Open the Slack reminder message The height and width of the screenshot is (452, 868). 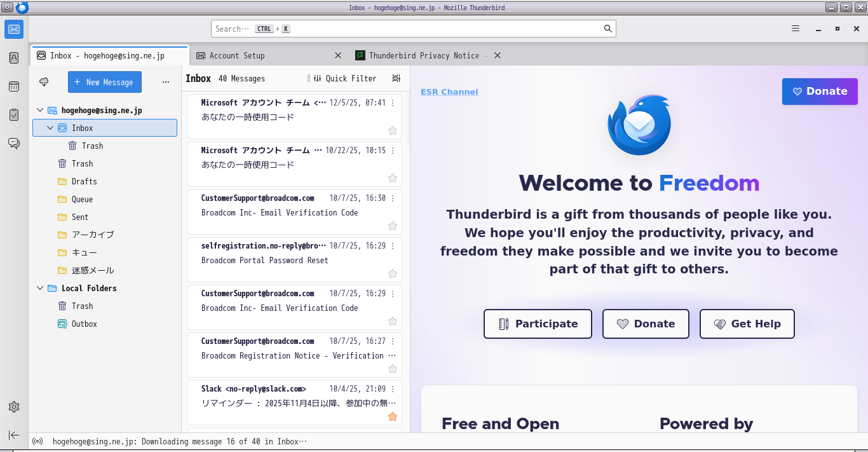[294, 403]
